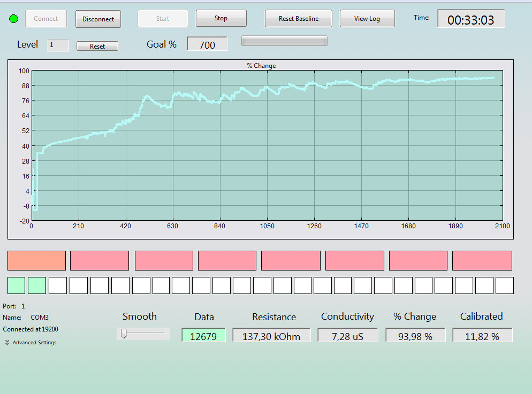This screenshot has height=394, width=532.
Task: Click the "Connected at 19200" status text
Action: point(31,329)
